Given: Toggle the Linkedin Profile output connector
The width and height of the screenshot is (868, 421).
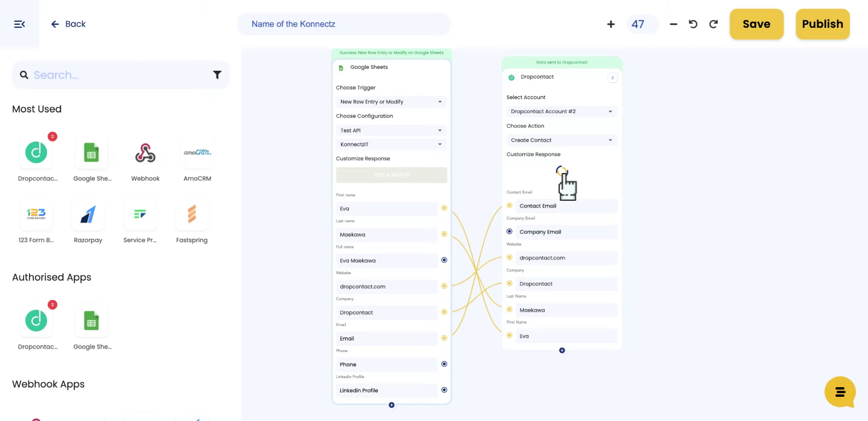Looking at the screenshot, I should click(444, 390).
